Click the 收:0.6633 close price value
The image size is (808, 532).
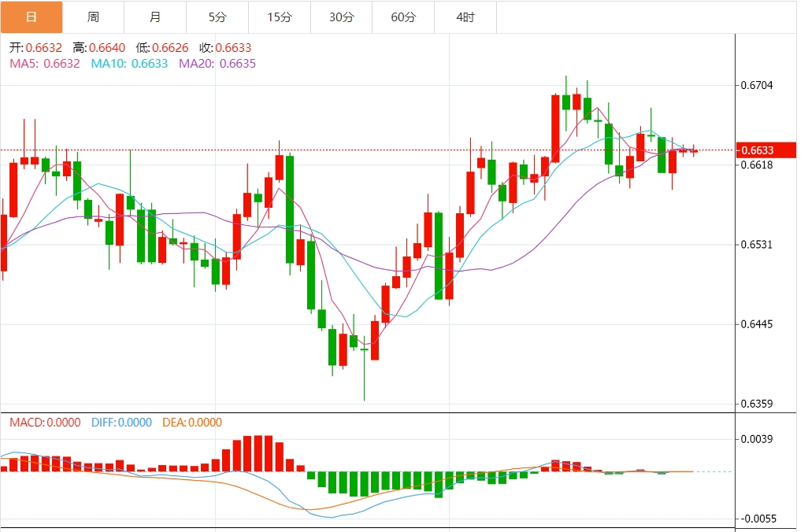226,48
